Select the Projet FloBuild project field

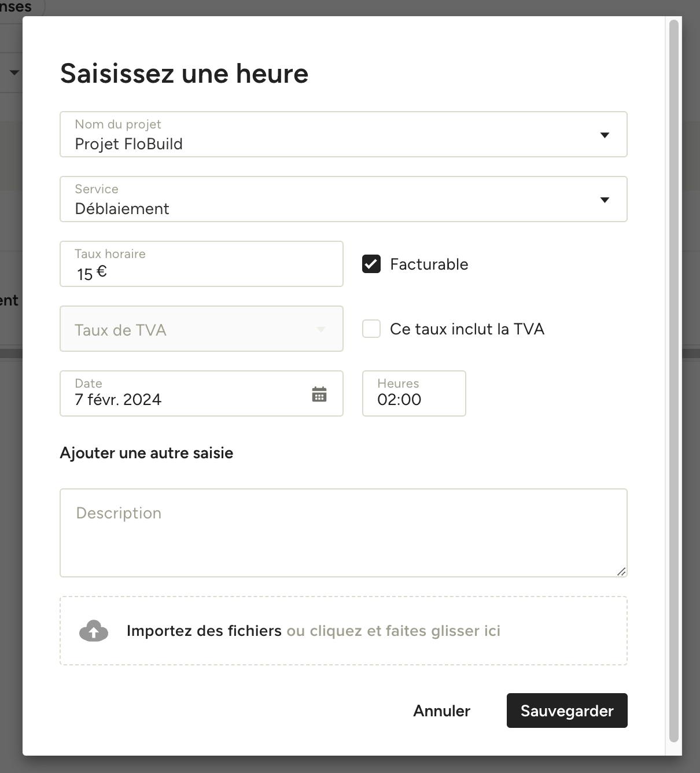344,134
